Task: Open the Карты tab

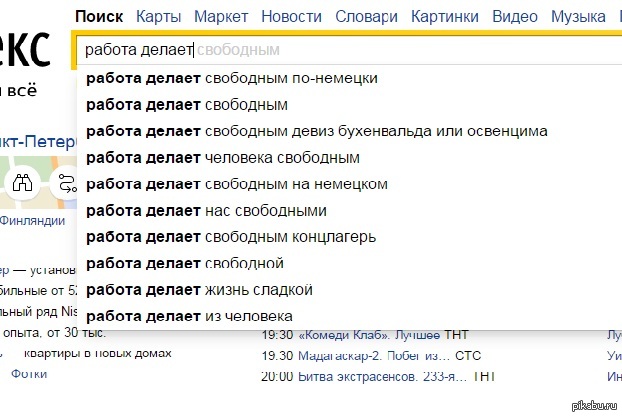Action: click(x=158, y=17)
